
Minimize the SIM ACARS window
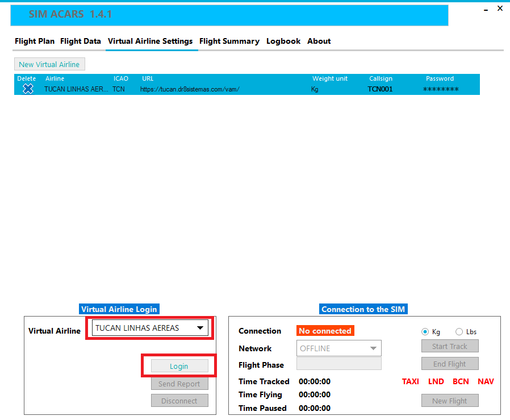coord(486,10)
